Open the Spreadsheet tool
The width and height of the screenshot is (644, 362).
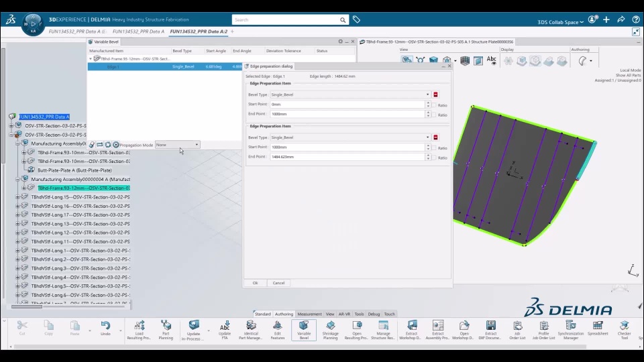coord(598,328)
